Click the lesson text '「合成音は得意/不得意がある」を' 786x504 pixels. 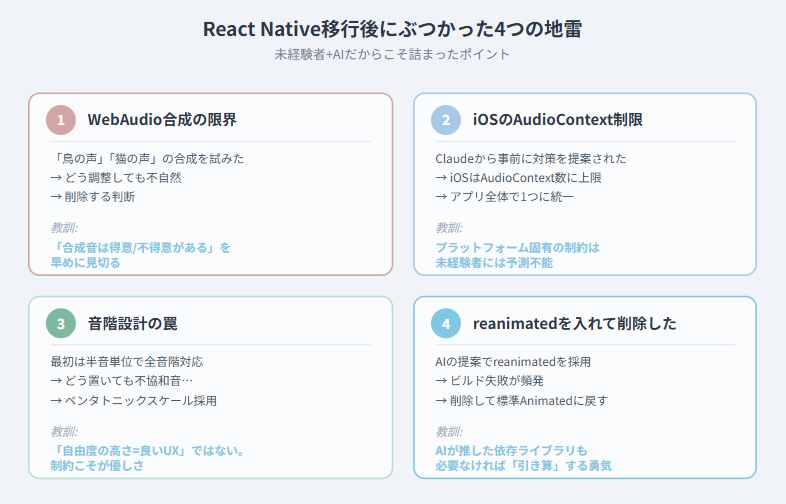tap(140, 248)
